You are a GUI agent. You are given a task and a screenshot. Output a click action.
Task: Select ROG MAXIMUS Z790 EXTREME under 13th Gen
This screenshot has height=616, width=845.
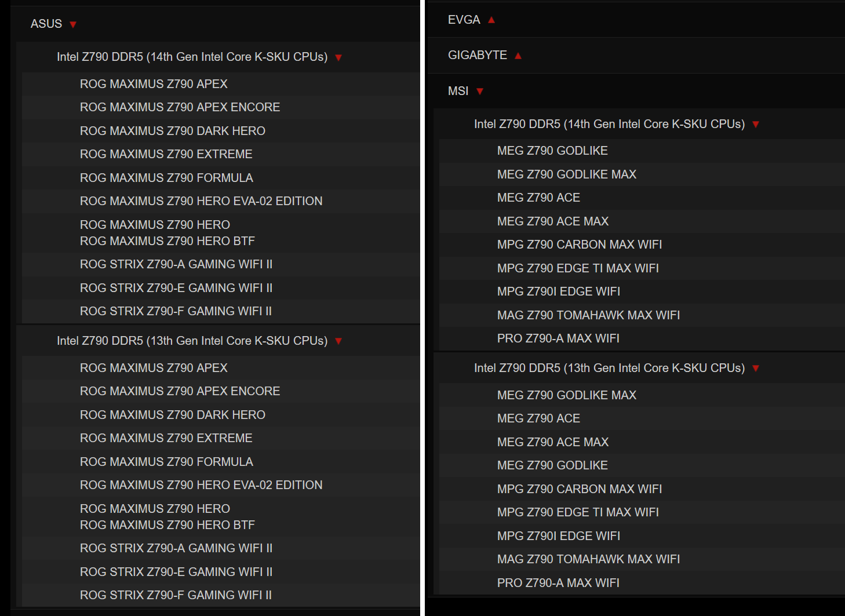[166, 438]
